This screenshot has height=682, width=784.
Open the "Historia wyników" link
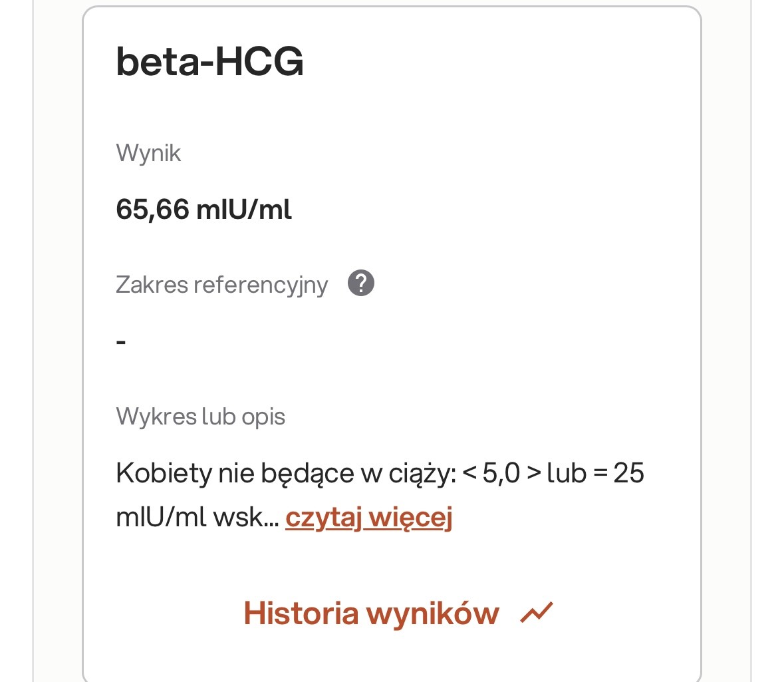[x=371, y=613]
